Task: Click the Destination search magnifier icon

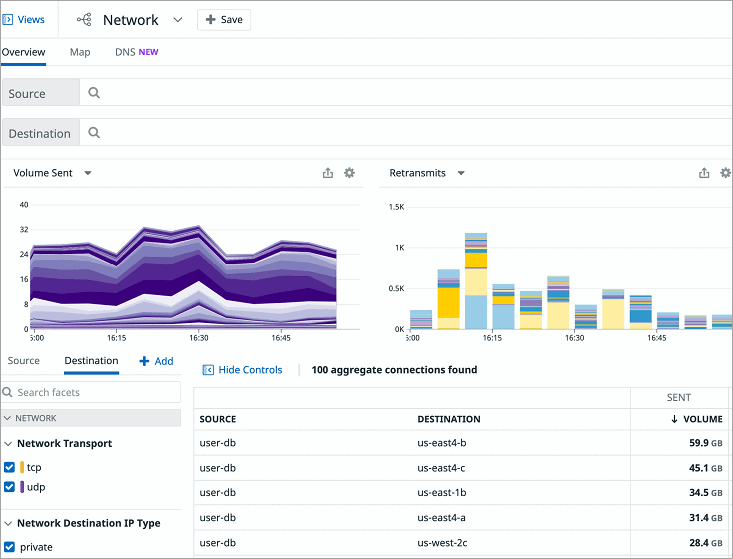Action: tap(94, 133)
